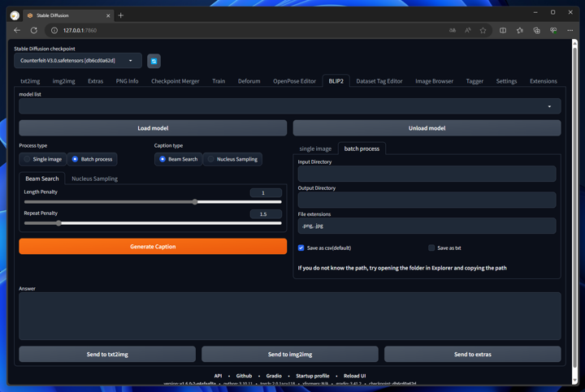
Task: Open Startup profile footer link
Action: 313,376
